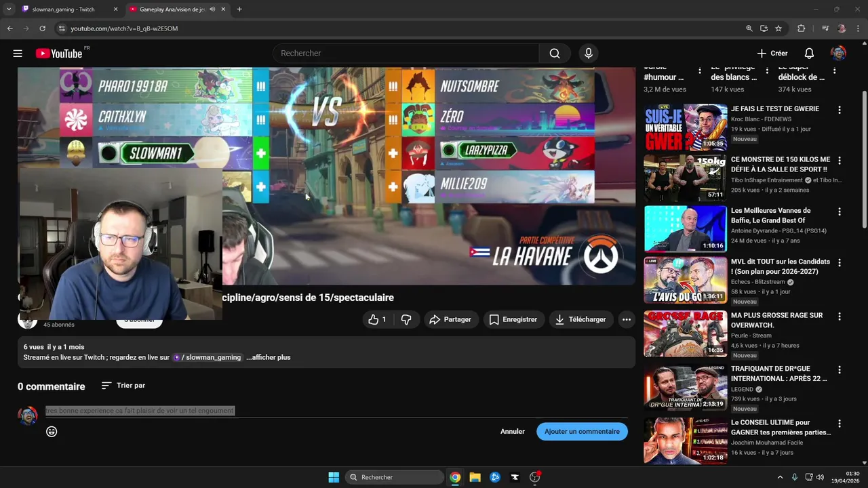This screenshot has width=868, height=488.
Task: Open Windows Start menu
Action: point(334,477)
